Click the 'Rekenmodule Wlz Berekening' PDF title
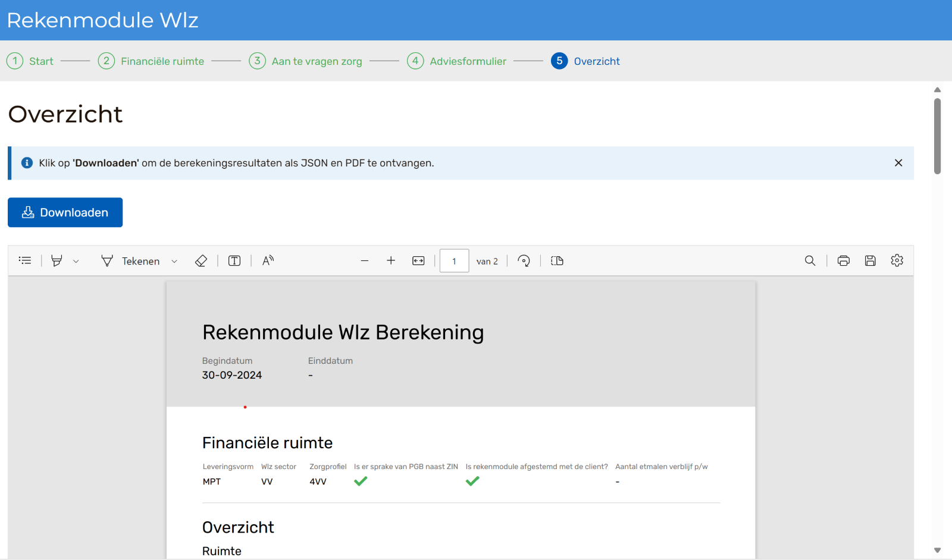The image size is (952, 560). 343,332
